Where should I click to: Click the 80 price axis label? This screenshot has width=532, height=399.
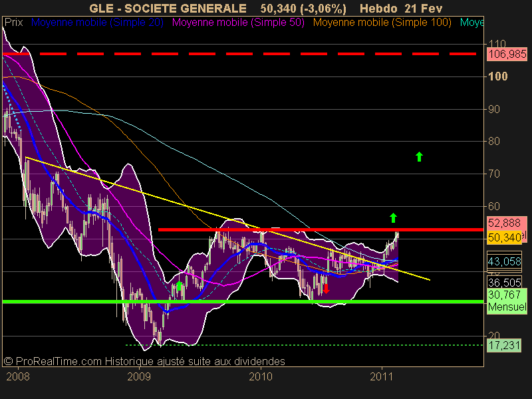[x=494, y=141]
